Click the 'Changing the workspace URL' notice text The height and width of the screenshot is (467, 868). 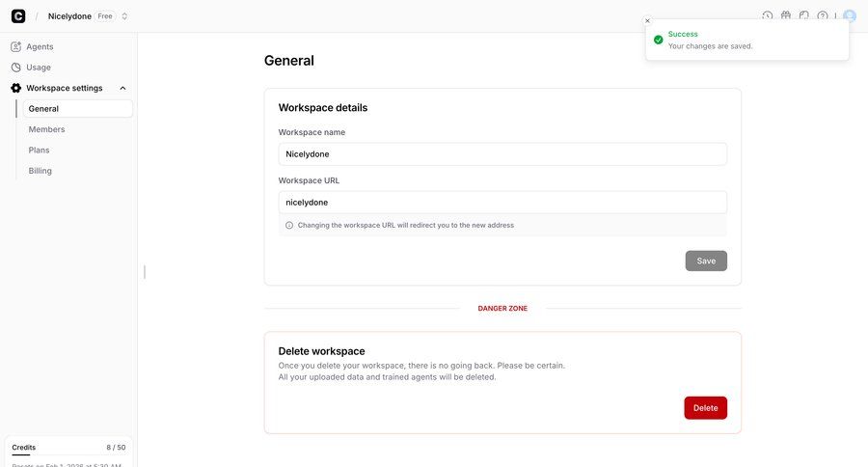pos(406,226)
